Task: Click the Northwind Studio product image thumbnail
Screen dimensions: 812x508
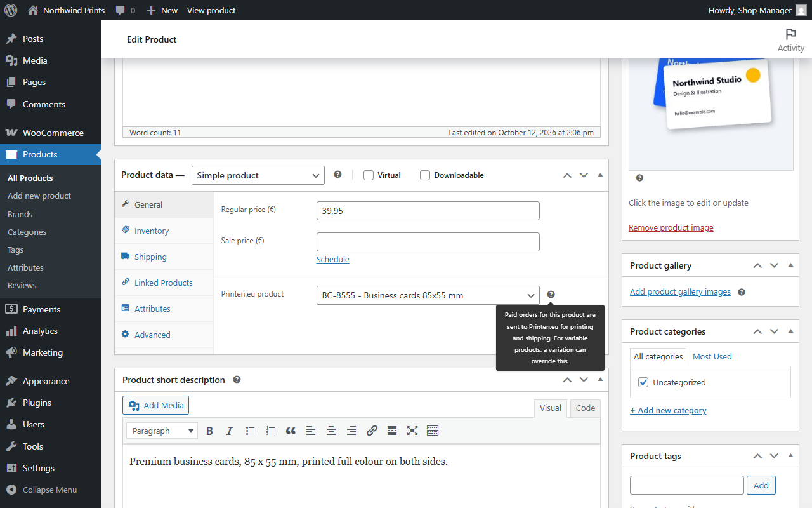Action: tap(711, 115)
